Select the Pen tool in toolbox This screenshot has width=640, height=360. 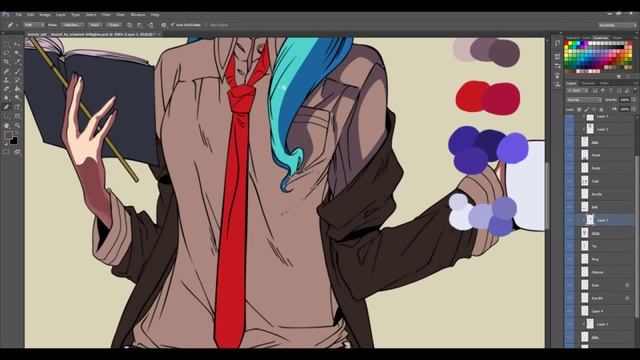click(7, 107)
